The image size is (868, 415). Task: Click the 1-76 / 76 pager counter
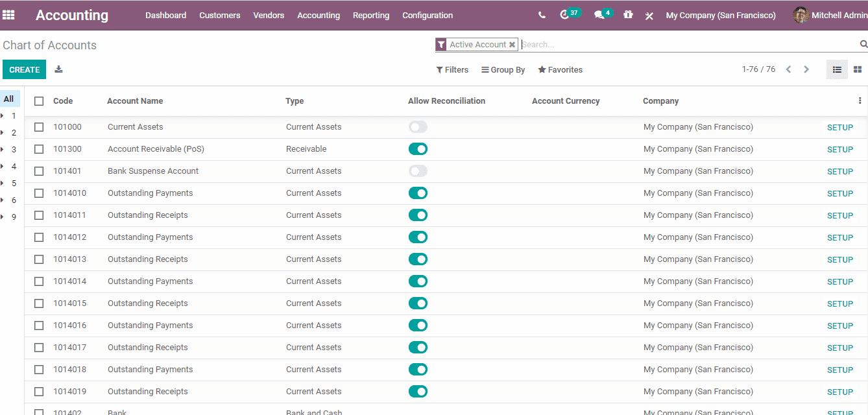point(758,69)
